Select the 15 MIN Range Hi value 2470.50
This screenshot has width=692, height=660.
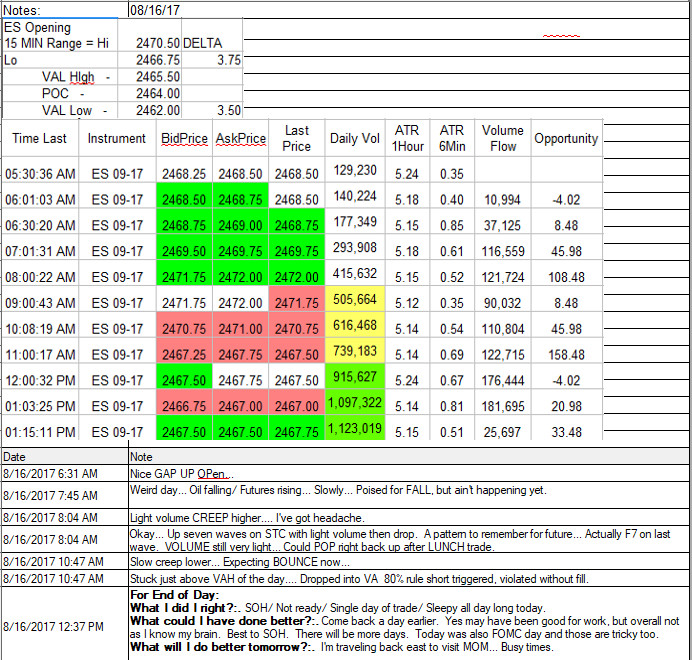pyautogui.click(x=150, y=43)
